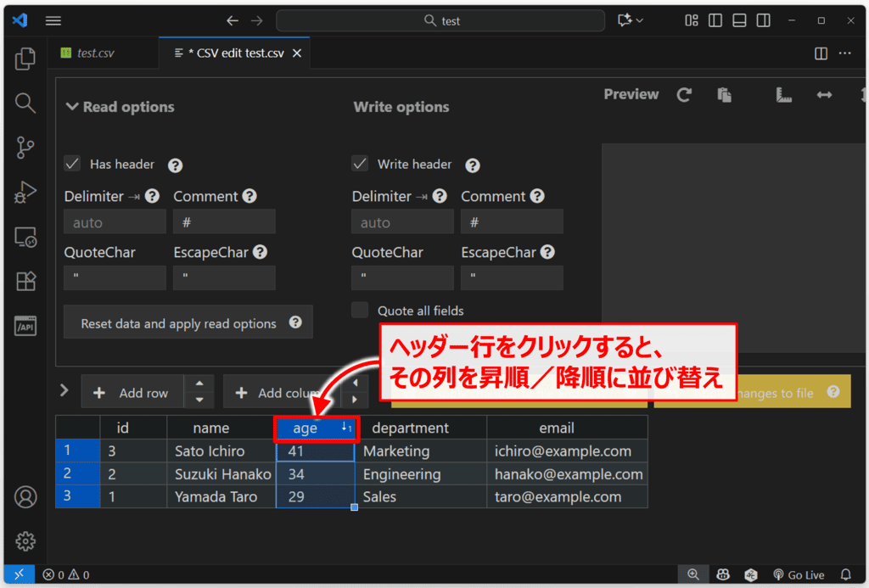Open the editor More Actions menu
This screenshot has width=869, height=588.
(844, 53)
